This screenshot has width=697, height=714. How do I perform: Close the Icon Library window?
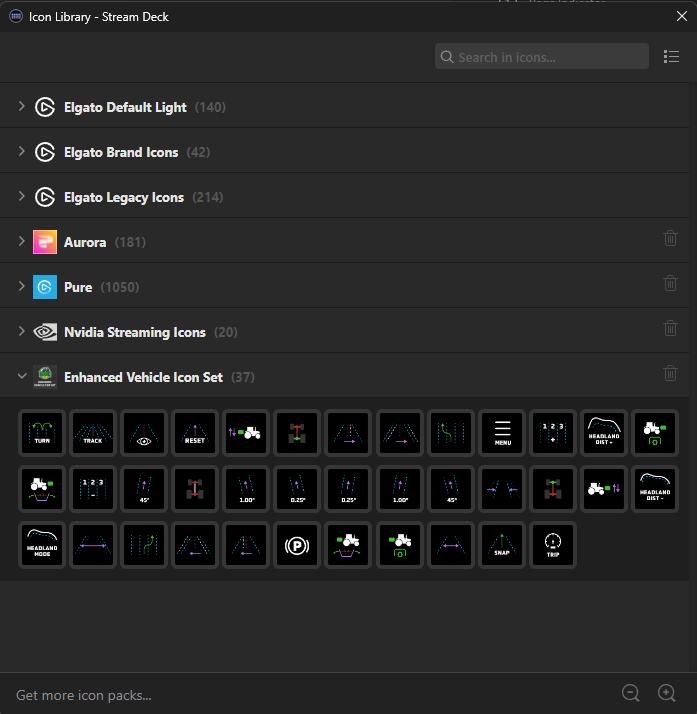[x=682, y=16]
